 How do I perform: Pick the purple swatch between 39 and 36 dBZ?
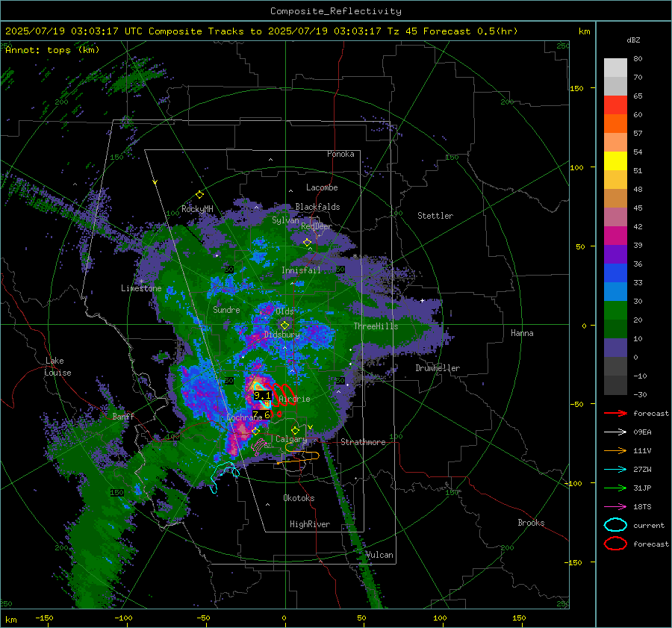(615, 255)
